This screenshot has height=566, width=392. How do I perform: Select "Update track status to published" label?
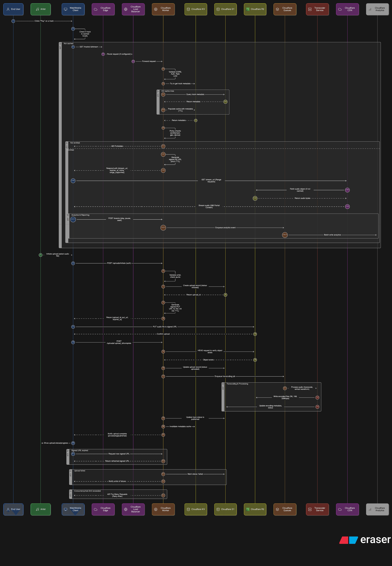click(x=195, y=418)
